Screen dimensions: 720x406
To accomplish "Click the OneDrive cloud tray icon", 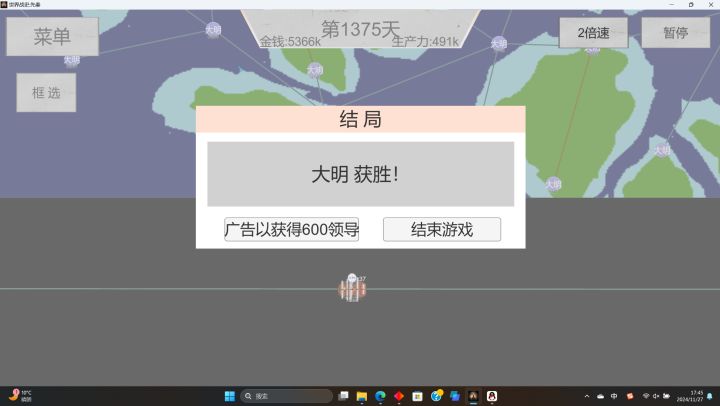I will click(x=601, y=396).
